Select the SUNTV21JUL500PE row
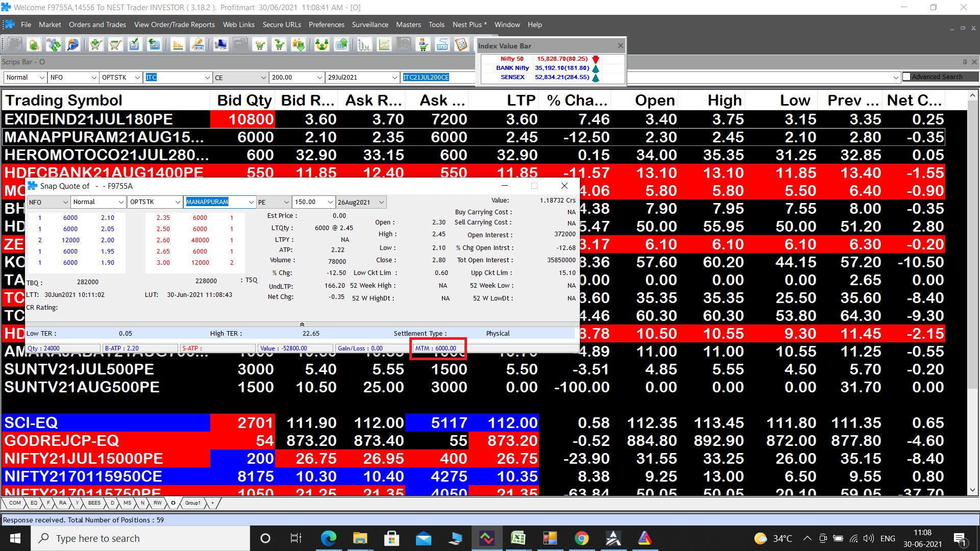The height and width of the screenshot is (551, 980). (x=474, y=369)
